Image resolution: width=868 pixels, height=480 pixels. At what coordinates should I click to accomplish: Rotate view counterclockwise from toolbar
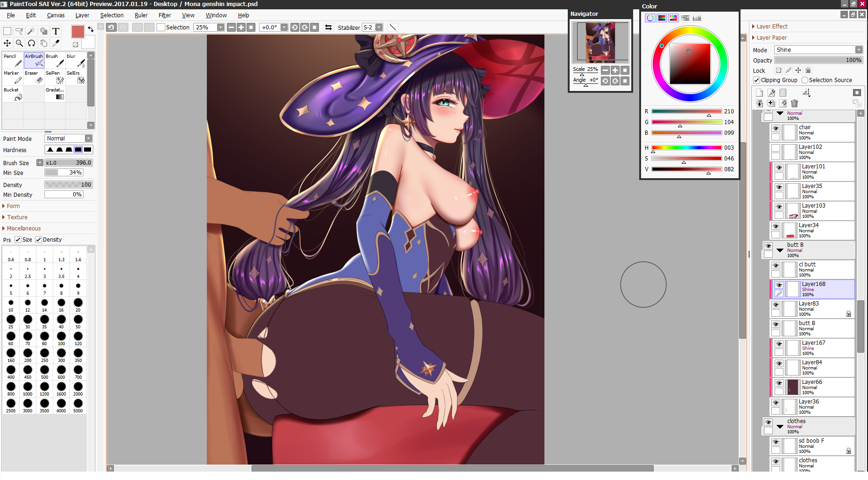295,27
